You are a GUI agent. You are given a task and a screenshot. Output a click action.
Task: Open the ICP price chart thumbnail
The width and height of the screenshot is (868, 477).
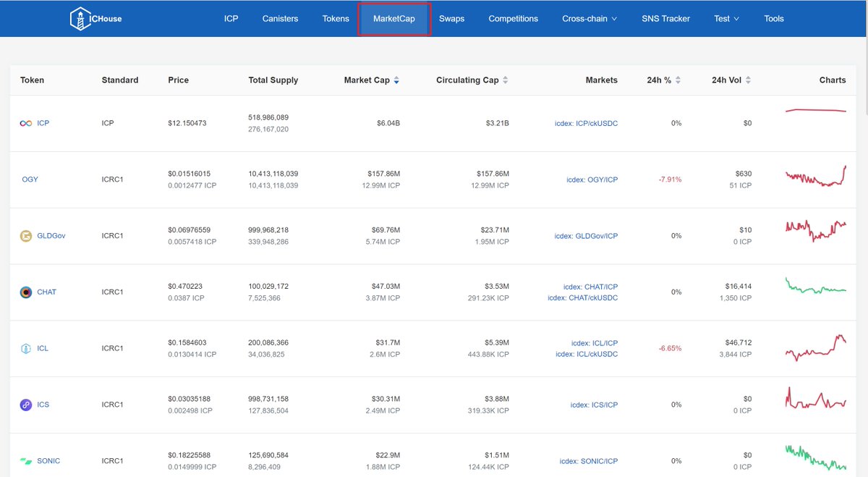click(816, 111)
